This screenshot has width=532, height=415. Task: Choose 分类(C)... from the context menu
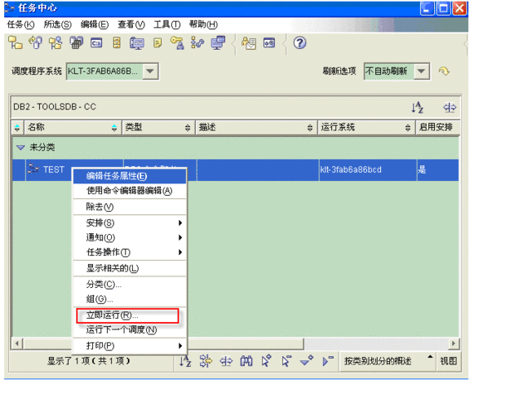[x=129, y=285]
